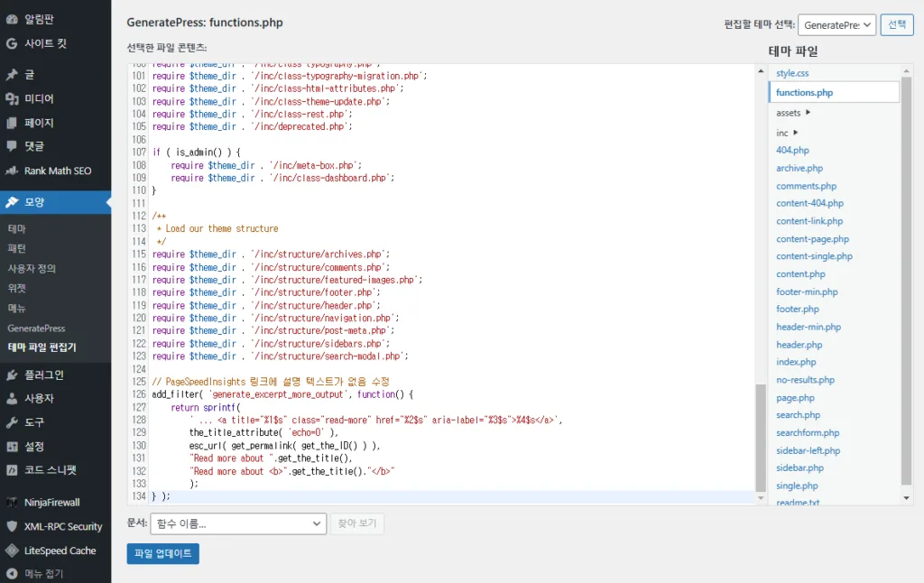Open style.css in theme files
Viewport: 924px width, 583px height.
792,73
